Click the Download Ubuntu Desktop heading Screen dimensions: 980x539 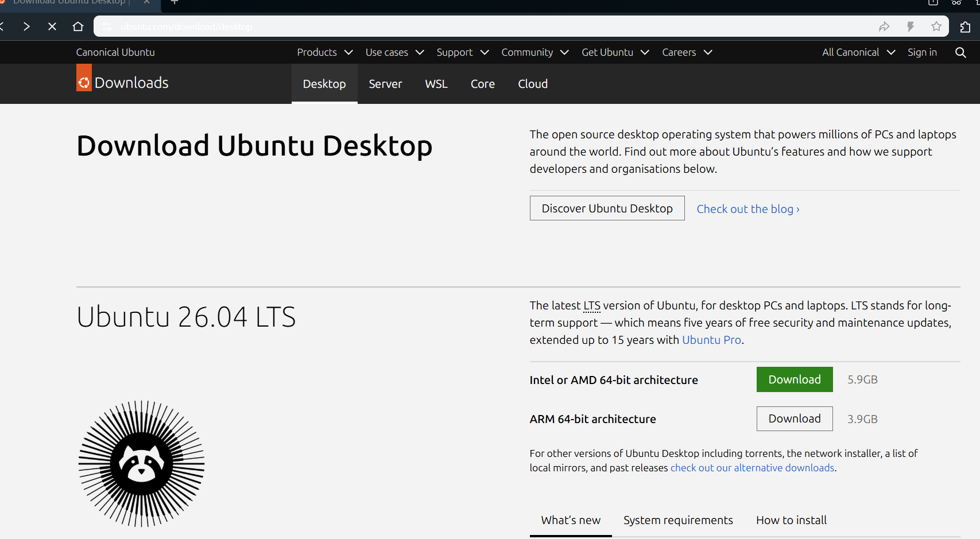click(x=254, y=146)
